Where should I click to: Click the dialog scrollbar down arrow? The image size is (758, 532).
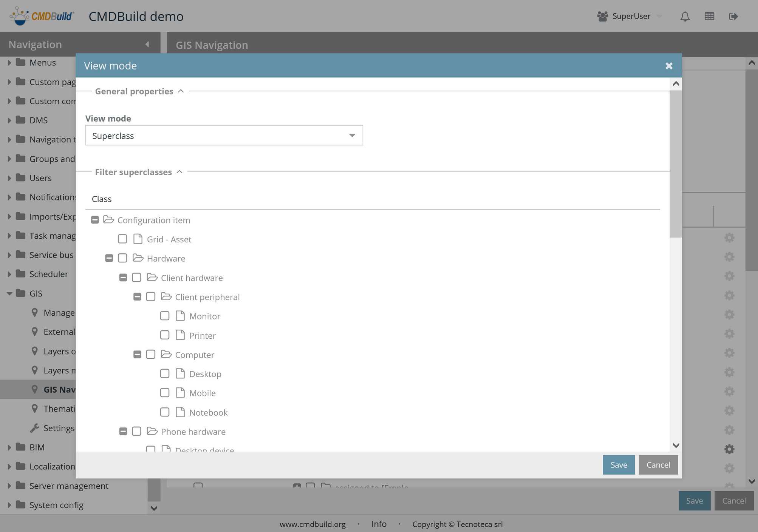(x=676, y=446)
